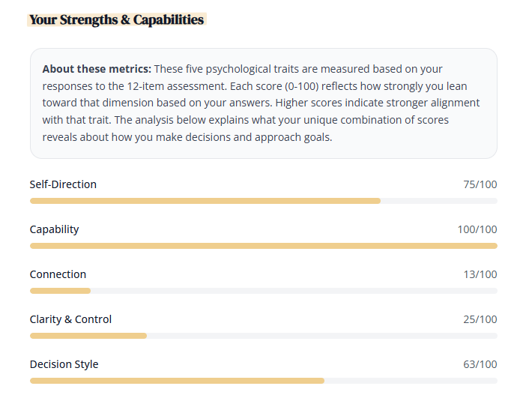Screen dimensions: 532x395
Task: Click the filled part of Clarity & Control bar
Action: 88,336
